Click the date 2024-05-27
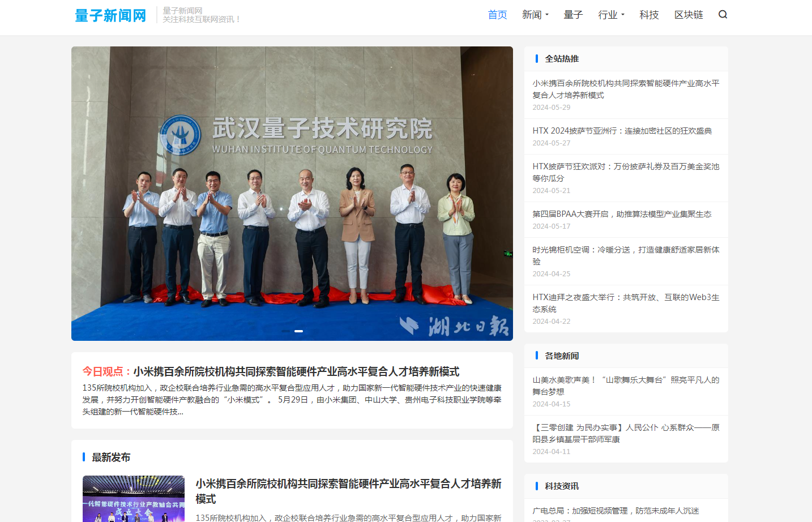Viewport: 812px width, 522px height. click(552, 143)
